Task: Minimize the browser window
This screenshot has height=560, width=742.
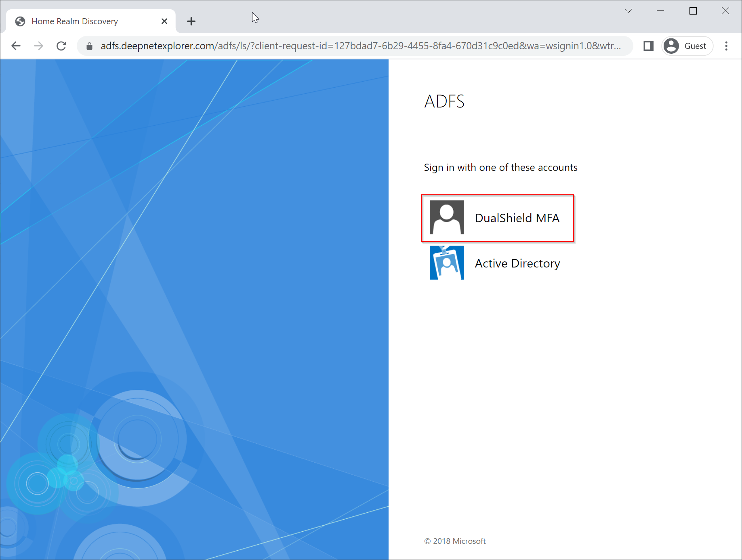Action: pyautogui.click(x=660, y=11)
